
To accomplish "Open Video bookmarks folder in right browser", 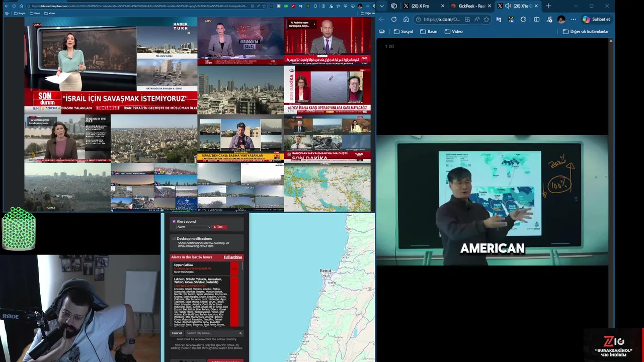I will 453,31.
